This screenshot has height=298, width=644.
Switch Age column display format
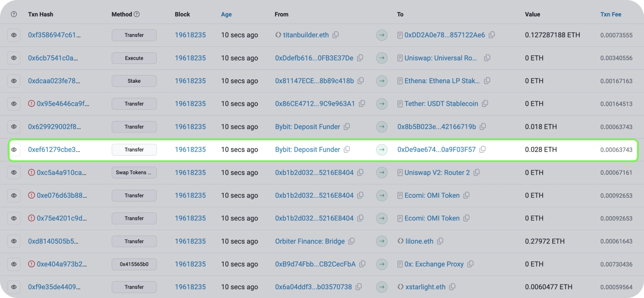(x=226, y=14)
